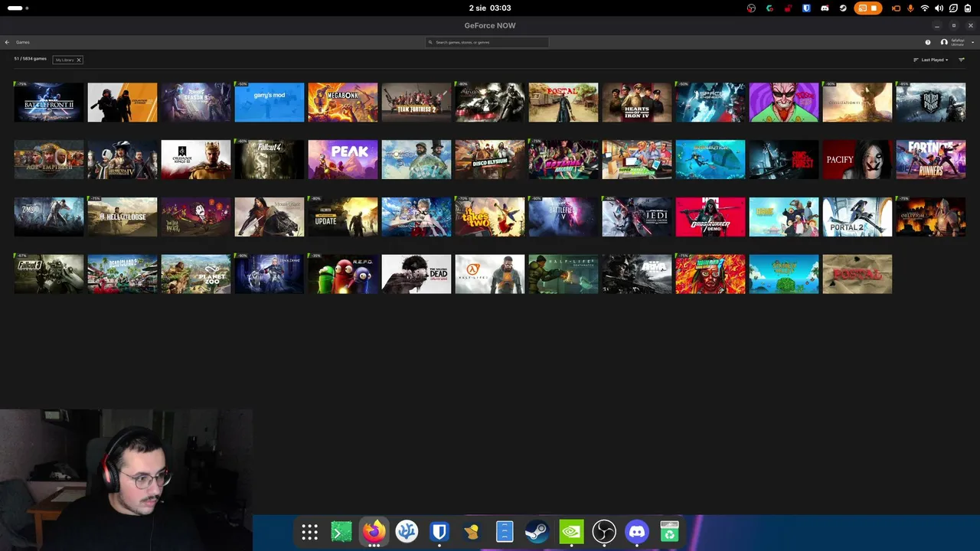Open the Team Fortress 2 tile
980x551 pixels.
pos(416,103)
